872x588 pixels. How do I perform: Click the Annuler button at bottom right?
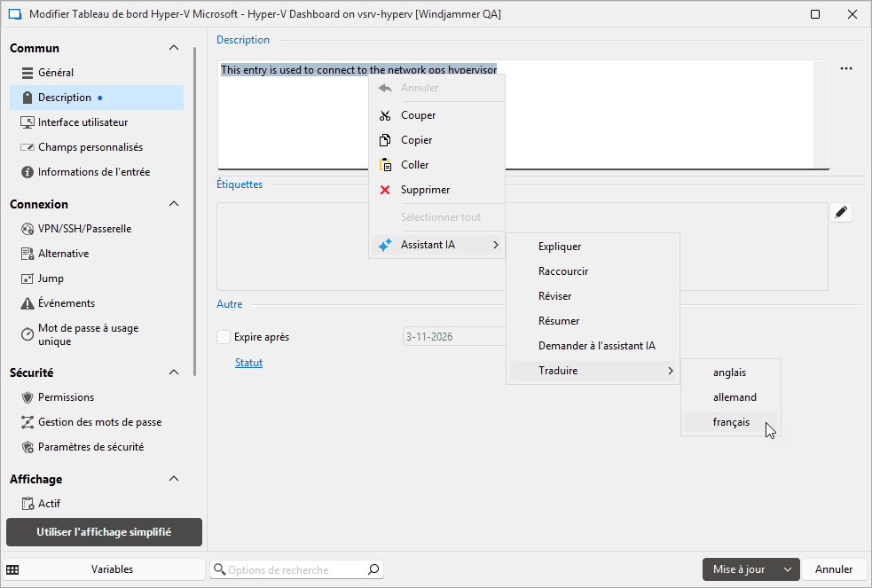pyautogui.click(x=834, y=569)
